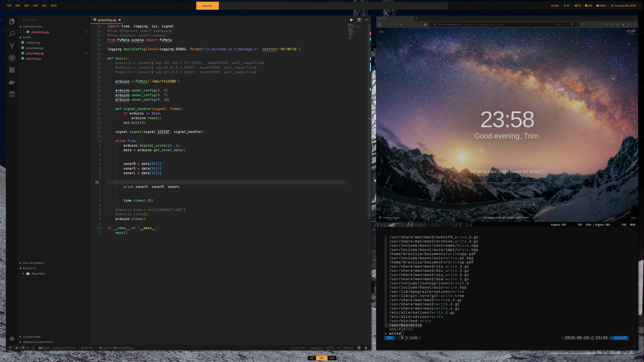Open zeromq.py in the explorer
This screenshot has width=644, height=362.
tap(34, 58)
